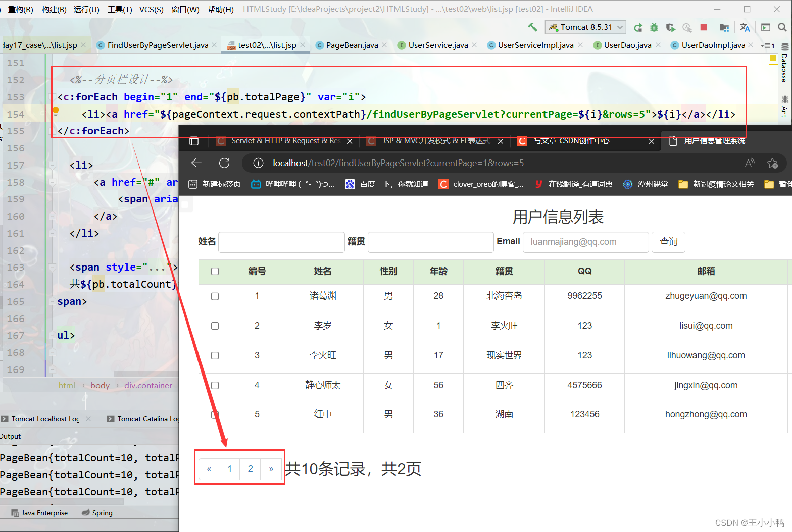The width and height of the screenshot is (792, 532).
Task: Open the 构建(B) menu
Action: click(54, 9)
